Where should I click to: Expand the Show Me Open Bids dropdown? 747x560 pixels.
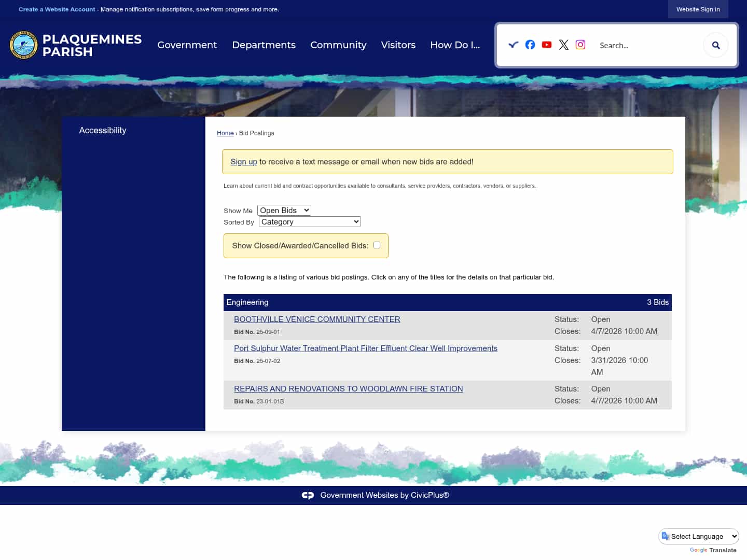tap(284, 210)
